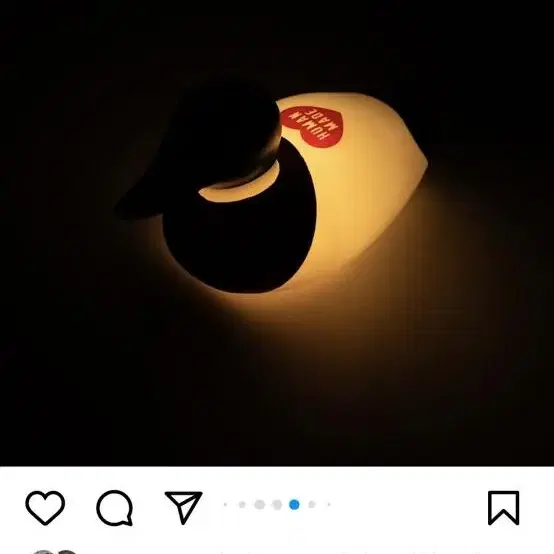Tap the bright crescent under the duck's head
The height and width of the screenshot is (554, 554).
239,185
